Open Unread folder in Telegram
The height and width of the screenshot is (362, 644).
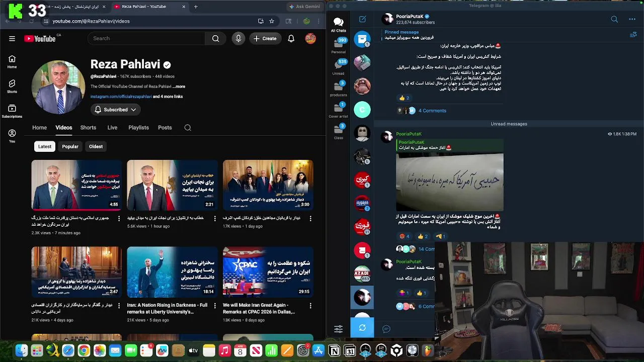click(339, 67)
